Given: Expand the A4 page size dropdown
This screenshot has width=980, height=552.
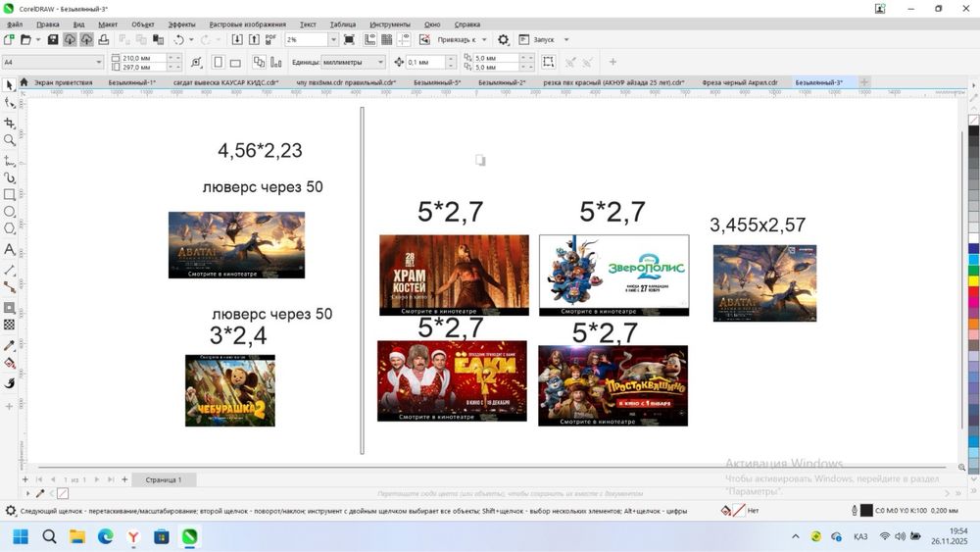Looking at the screenshot, I should click(98, 62).
